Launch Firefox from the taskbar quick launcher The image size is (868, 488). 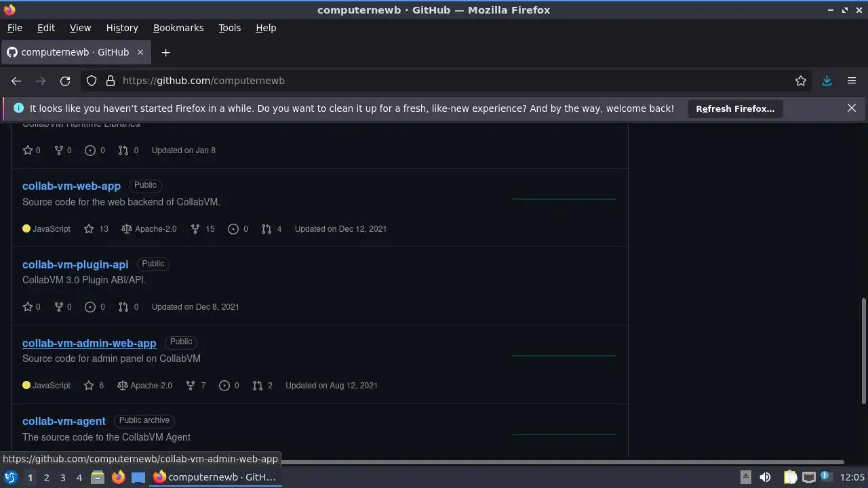click(118, 477)
